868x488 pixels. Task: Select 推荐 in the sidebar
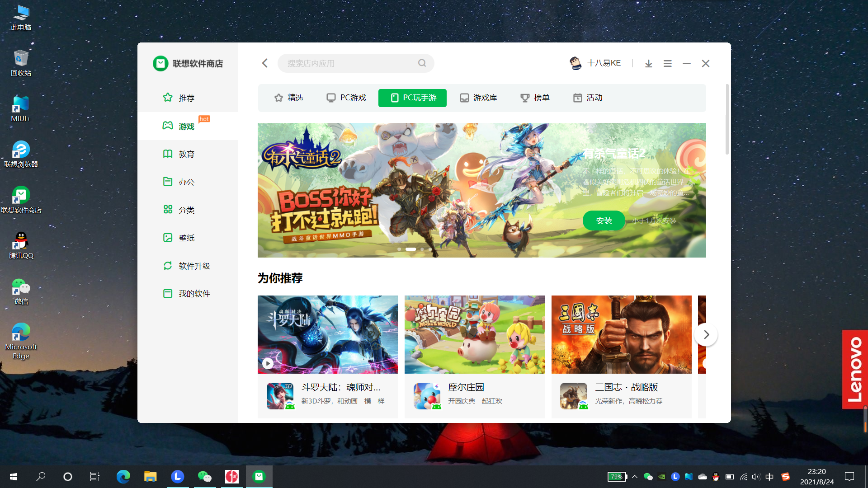click(x=188, y=98)
